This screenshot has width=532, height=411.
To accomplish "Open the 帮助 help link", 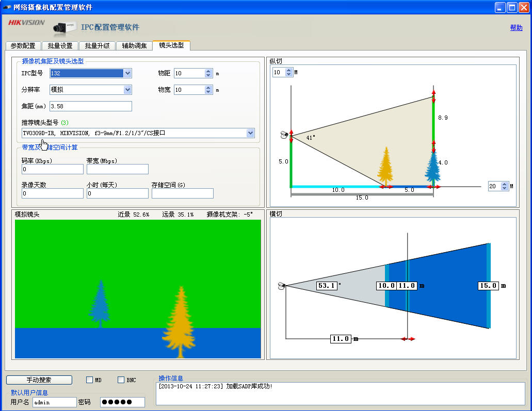I will tap(516, 28).
